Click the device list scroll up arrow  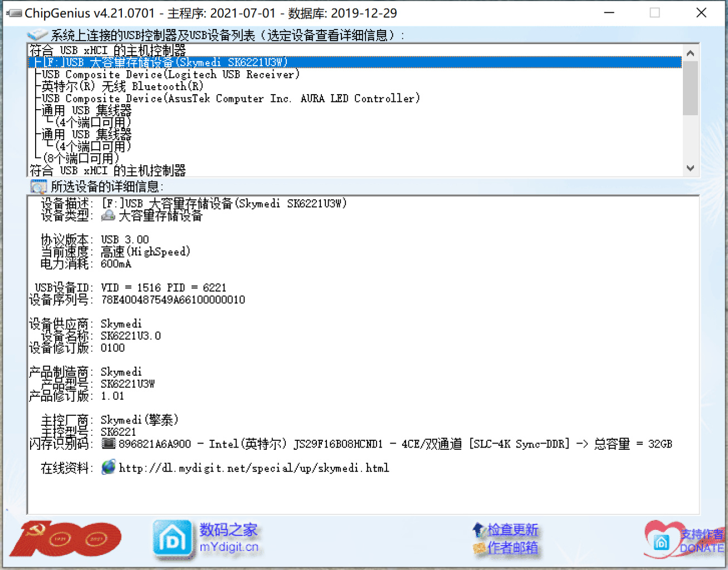[x=691, y=53]
